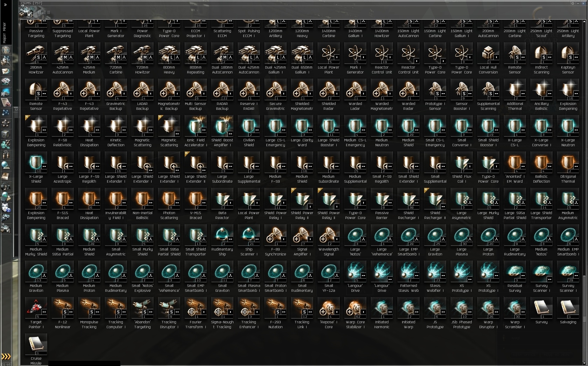Open the Mail envelope sidebar icon
Viewport: 588px width, 366px height.
pos(6,71)
